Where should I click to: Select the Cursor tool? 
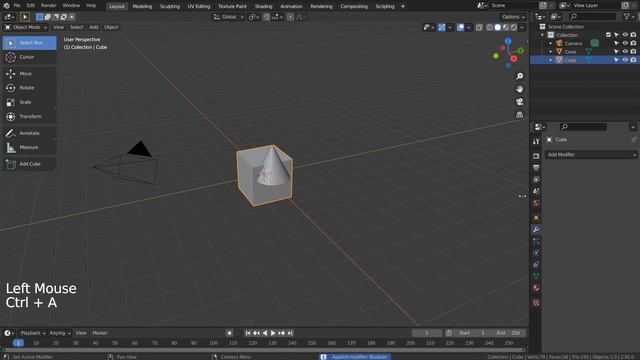[29, 57]
